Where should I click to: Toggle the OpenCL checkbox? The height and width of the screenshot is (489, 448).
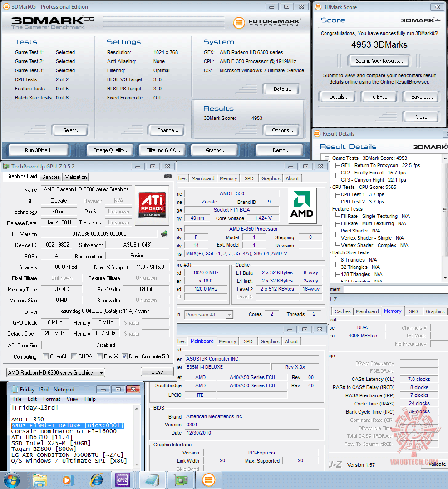(x=45, y=356)
